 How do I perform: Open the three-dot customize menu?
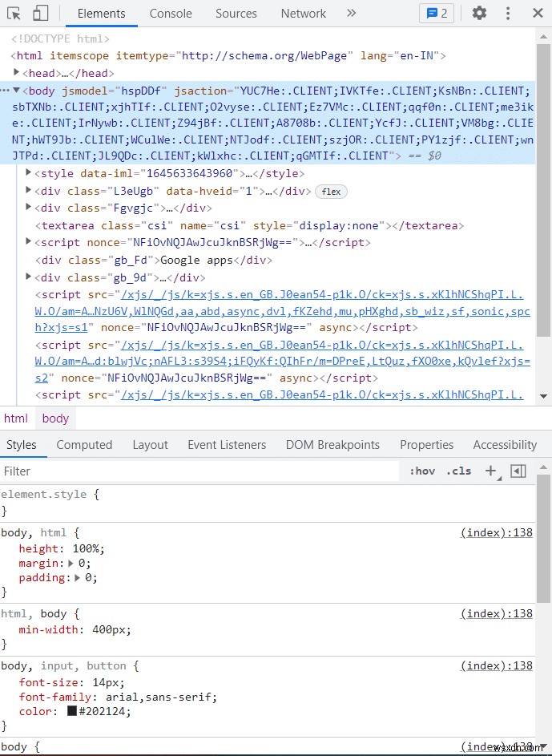coord(508,13)
